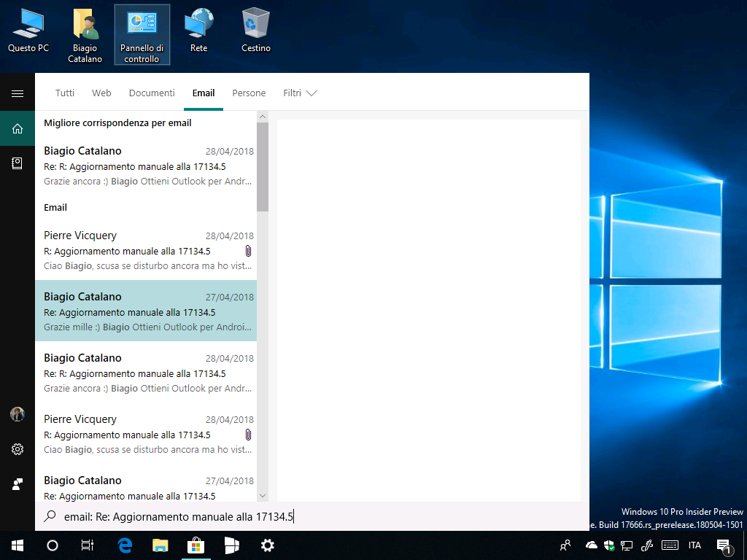Image resolution: width=747 pixels, height=560 pixels.
Task: Open the Notebook icon in search sidebar
Action: point(18,163)
